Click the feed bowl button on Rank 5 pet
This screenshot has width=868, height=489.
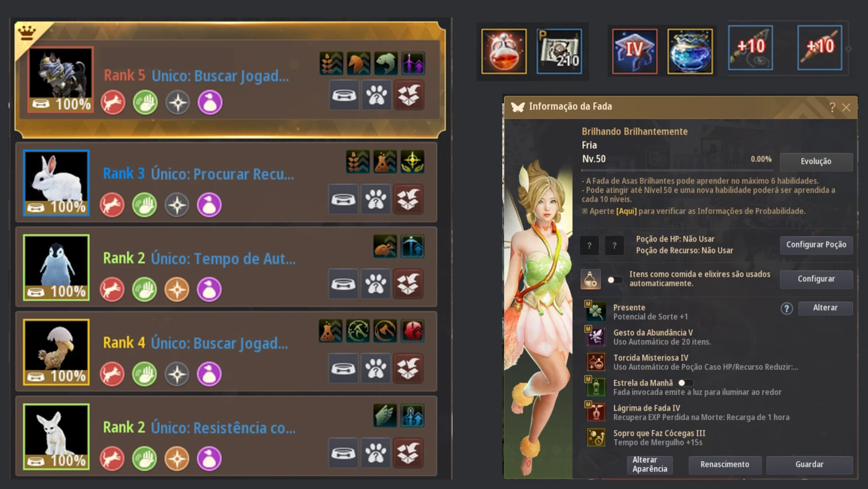343,95
